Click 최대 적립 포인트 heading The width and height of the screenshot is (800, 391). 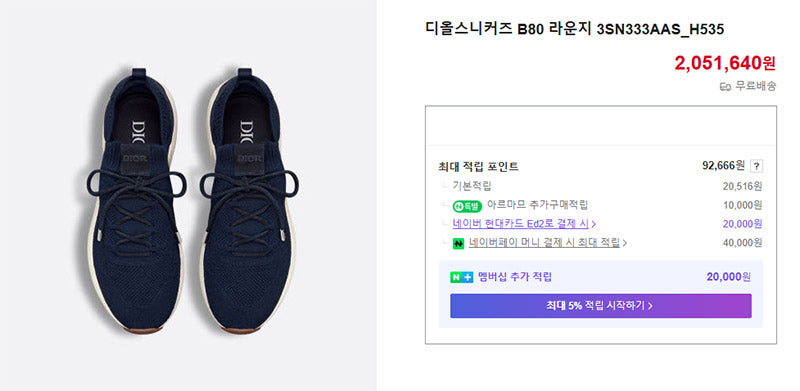point(478,166)
